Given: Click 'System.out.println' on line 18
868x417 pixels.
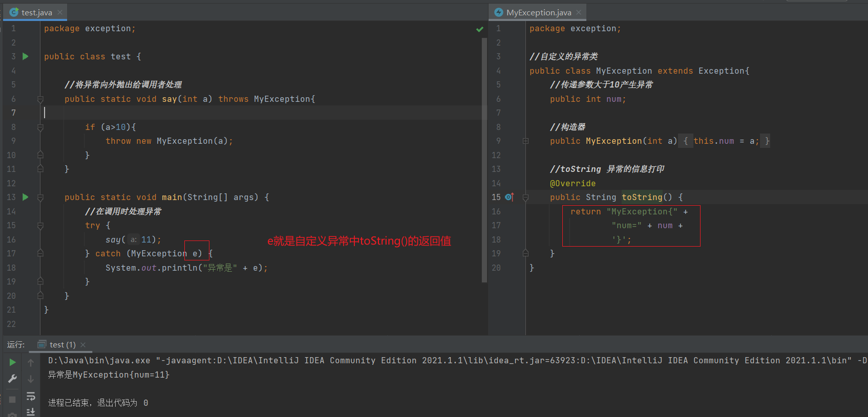Looking at the screenshot, I should 152,268.
